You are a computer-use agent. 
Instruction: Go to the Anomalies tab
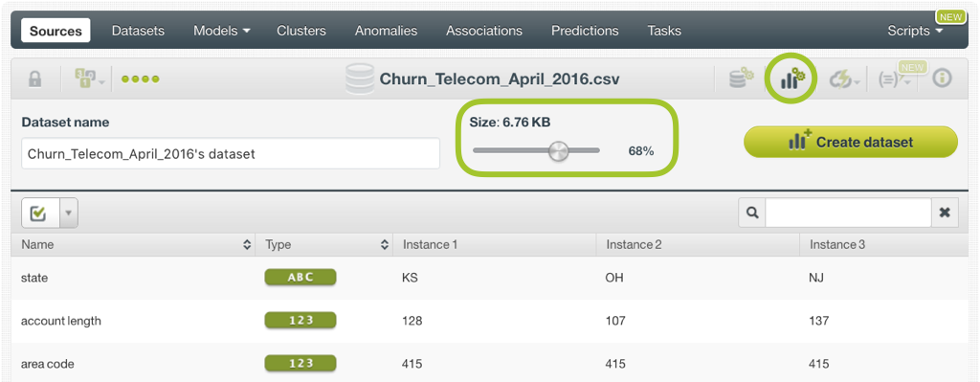(387, 31)
